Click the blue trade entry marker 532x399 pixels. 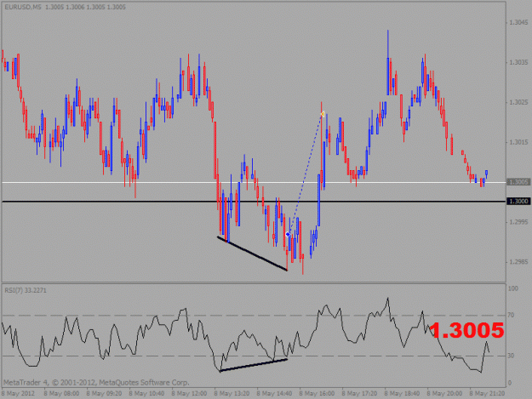click(288, 234)
